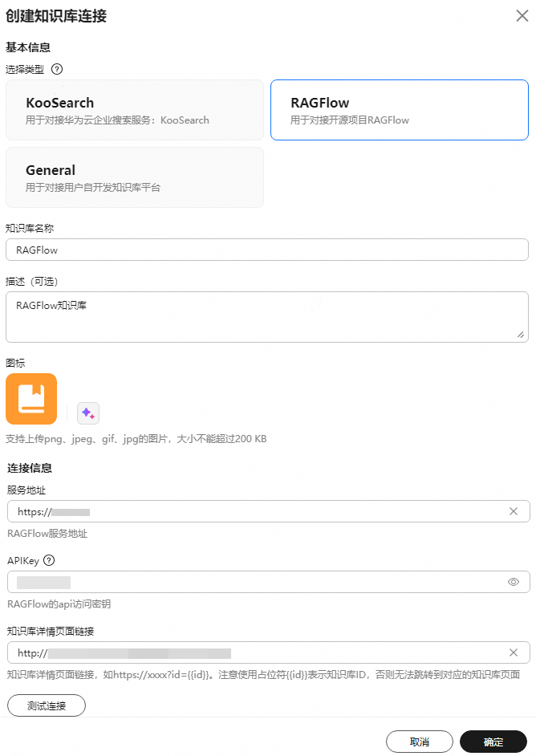
Task: Open help icon next to 选择类型
Action: [57, 70]
